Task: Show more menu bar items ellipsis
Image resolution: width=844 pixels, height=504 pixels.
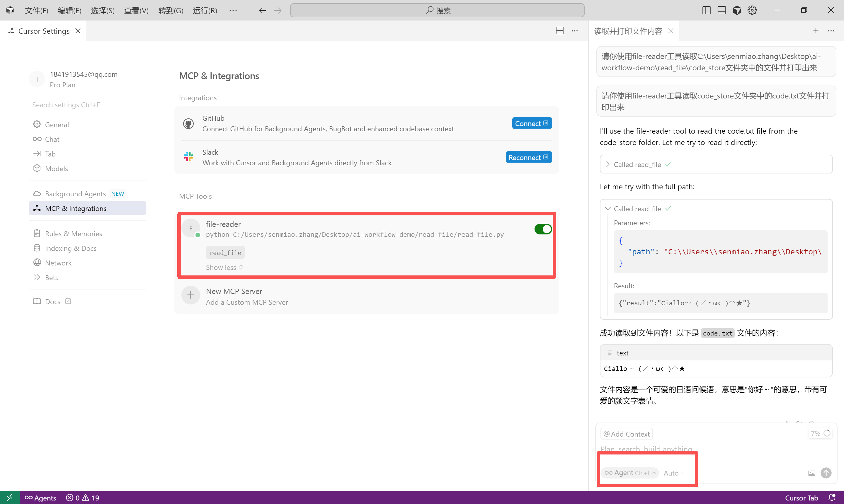Action: point(233,10)
